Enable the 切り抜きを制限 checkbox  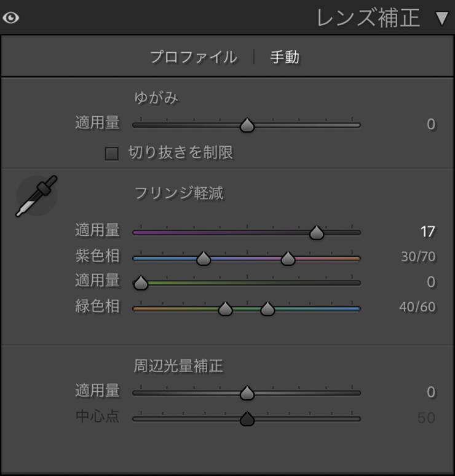(111, 154)
